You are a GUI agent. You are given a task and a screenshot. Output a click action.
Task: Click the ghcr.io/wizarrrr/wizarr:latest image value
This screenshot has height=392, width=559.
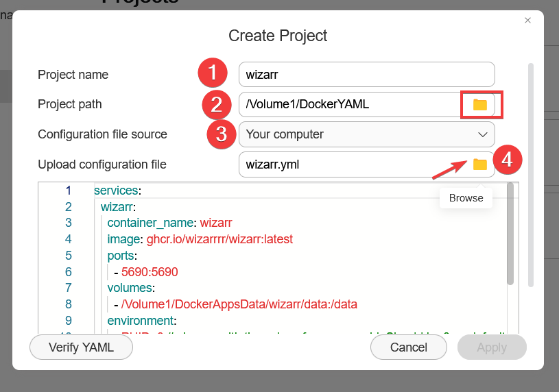click(219, 239)
